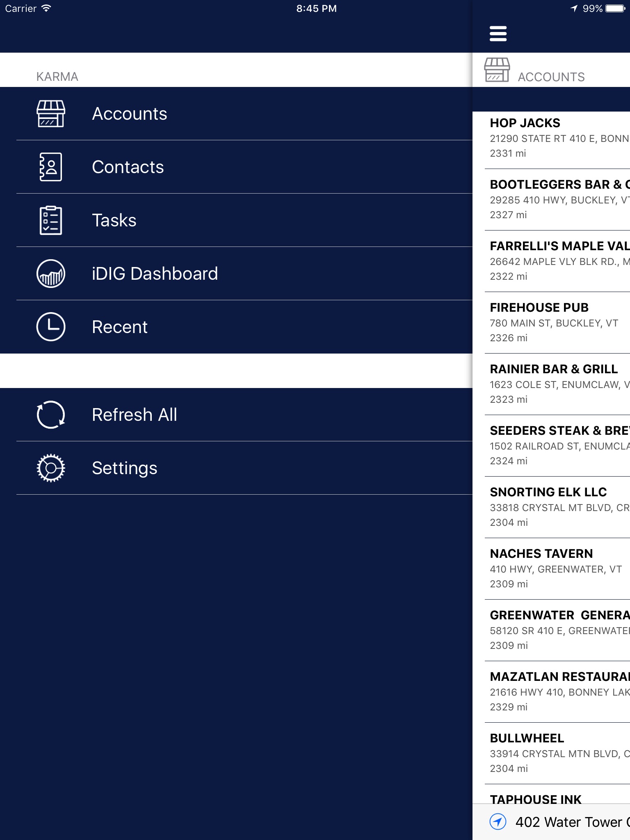Click the 410 HWY, GREENWATER, VT address

click(x=556, y=569)
